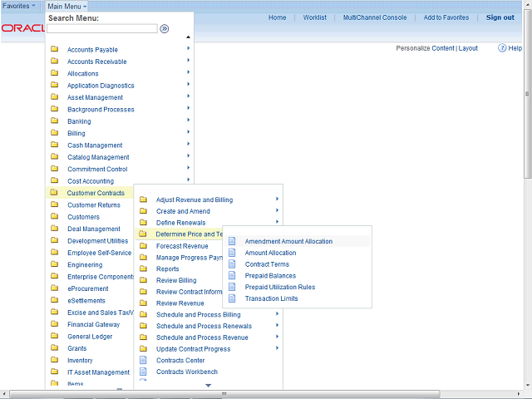Click the search menu go arrow button

(165, 29)
